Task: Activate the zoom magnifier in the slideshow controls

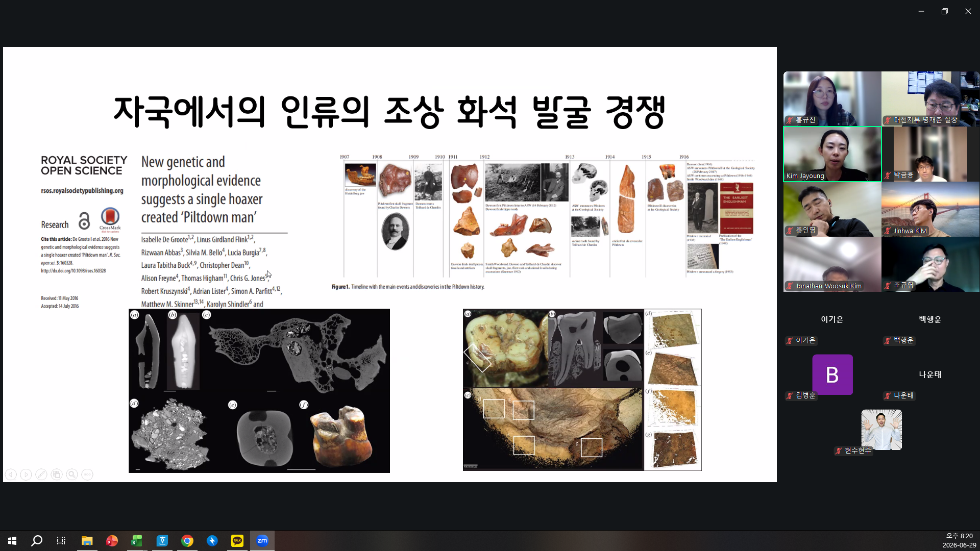Action: 72,474
